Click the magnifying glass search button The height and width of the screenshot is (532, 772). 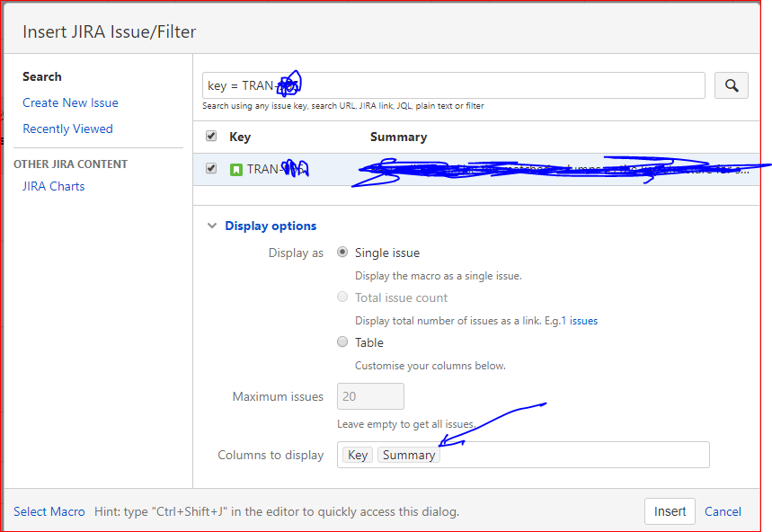click(x=732, y=85)
